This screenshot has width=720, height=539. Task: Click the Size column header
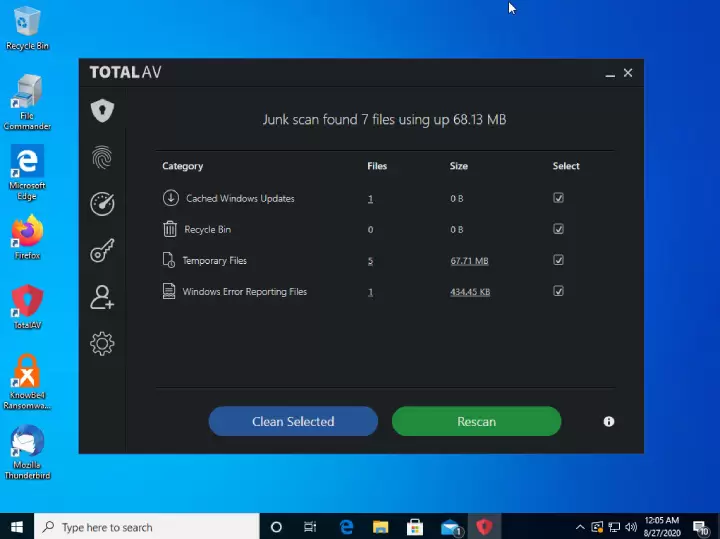(x=459, y=166)
